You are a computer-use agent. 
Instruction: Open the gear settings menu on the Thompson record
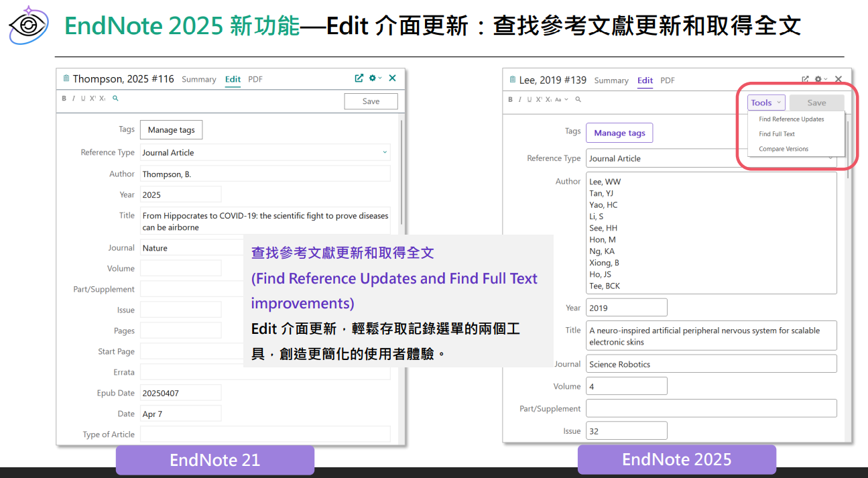tap(372, 78)
